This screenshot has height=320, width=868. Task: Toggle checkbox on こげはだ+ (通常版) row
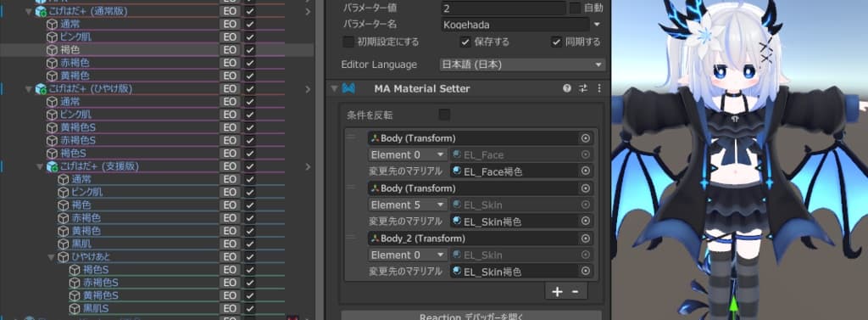point(250,11)
